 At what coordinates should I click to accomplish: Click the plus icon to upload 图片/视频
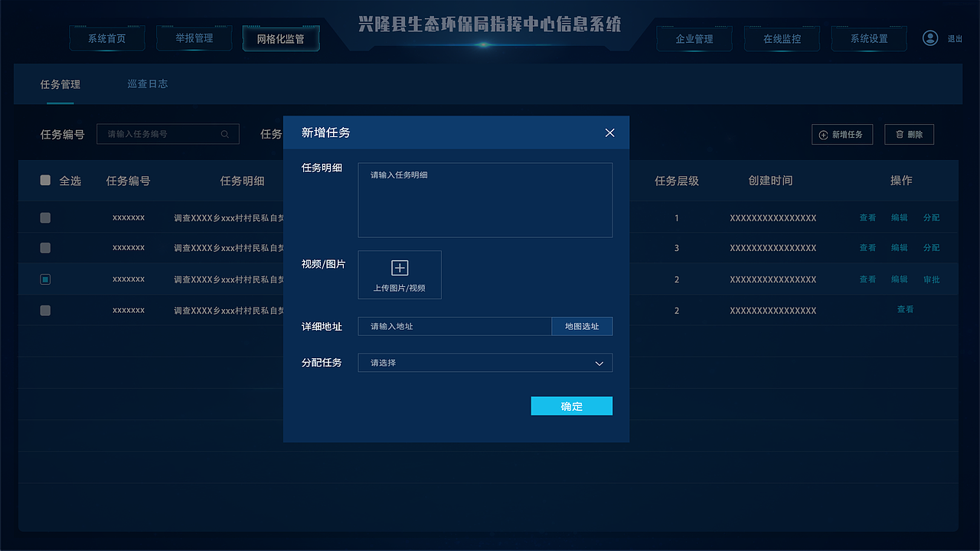click(x=399, y=267)
